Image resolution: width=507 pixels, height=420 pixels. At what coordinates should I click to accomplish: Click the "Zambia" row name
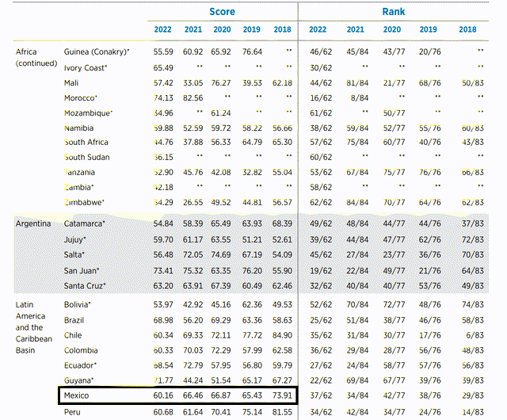[x=78, y=187]
